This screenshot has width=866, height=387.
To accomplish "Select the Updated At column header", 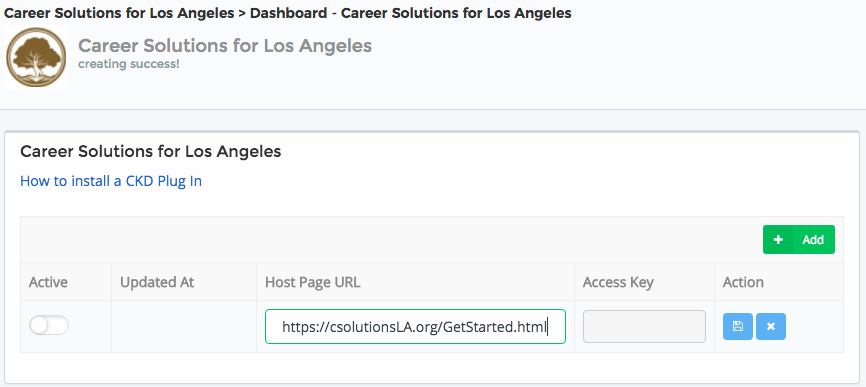I will (x=157, y=282).
